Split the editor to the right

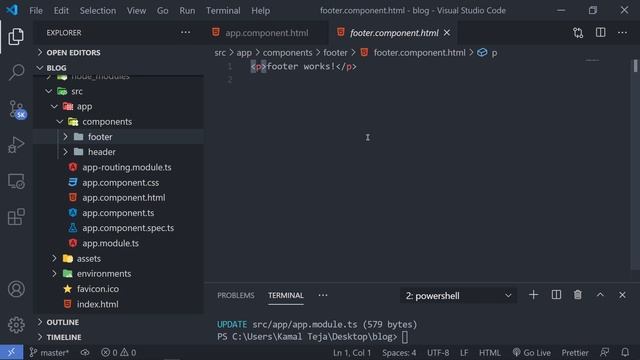pos(600,33)
